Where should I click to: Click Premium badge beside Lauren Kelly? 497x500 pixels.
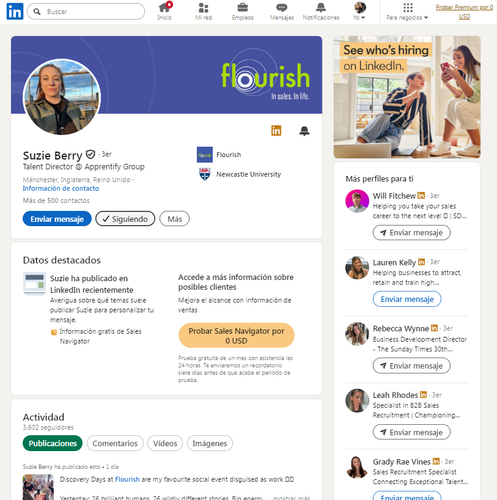421,262
